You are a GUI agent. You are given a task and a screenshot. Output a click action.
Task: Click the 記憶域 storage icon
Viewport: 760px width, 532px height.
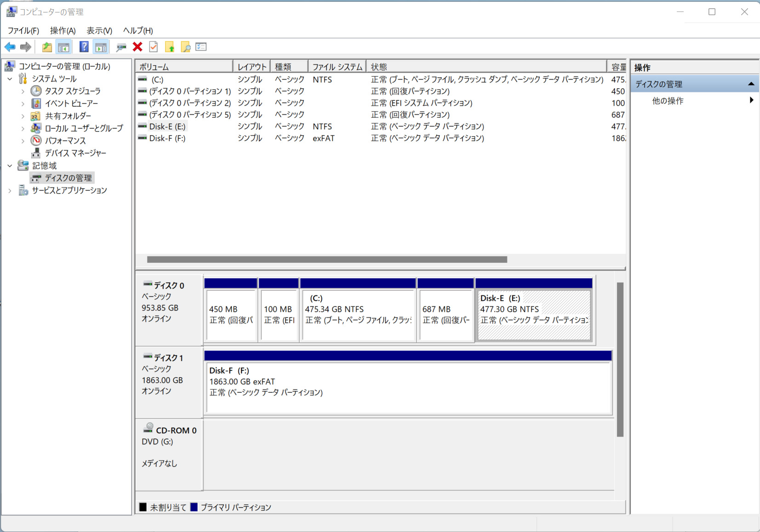(23, 165)
